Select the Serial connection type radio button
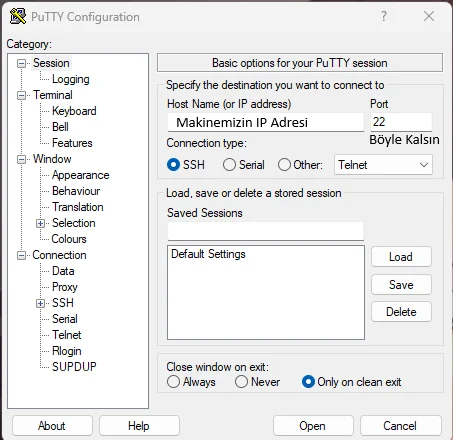This screenshot has height=440, width=453. 229,165
